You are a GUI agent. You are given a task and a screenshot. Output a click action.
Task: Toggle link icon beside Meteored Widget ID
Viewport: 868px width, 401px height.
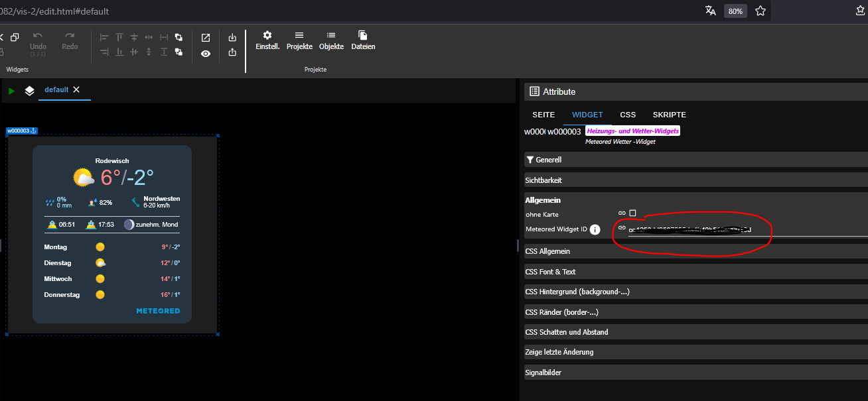pyautogui.click(x=622, y=227)
